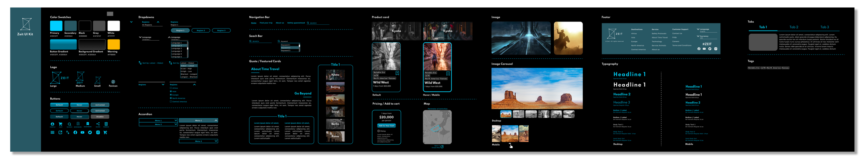Image resolution: width=868 pixels, height=159 pixels.
Task: Click the external link icon in icon row
Action: pyautogui.click(x=60, y=132)
